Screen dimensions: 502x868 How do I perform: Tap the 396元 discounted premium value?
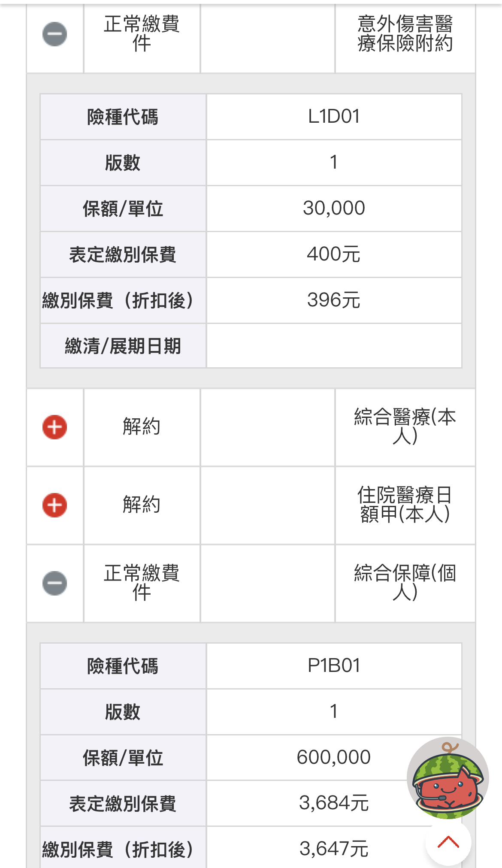click(x=334, y=300)
